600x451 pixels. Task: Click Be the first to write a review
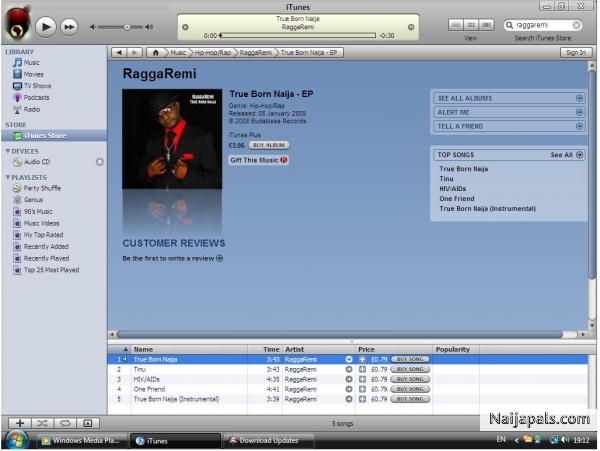(x=173, y=259)
